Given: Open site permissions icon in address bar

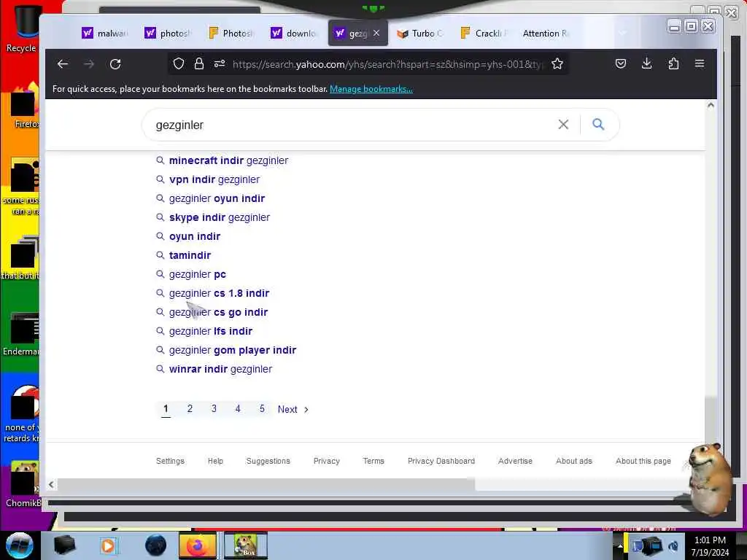Looking at the screenshot, I should click(219, 64).
